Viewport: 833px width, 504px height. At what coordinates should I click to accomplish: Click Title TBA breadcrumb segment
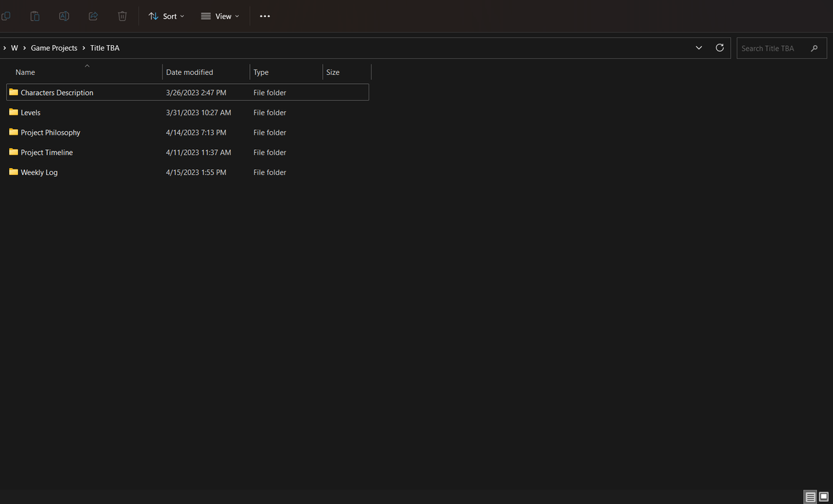pyautogui.click(x=105, y=48)
